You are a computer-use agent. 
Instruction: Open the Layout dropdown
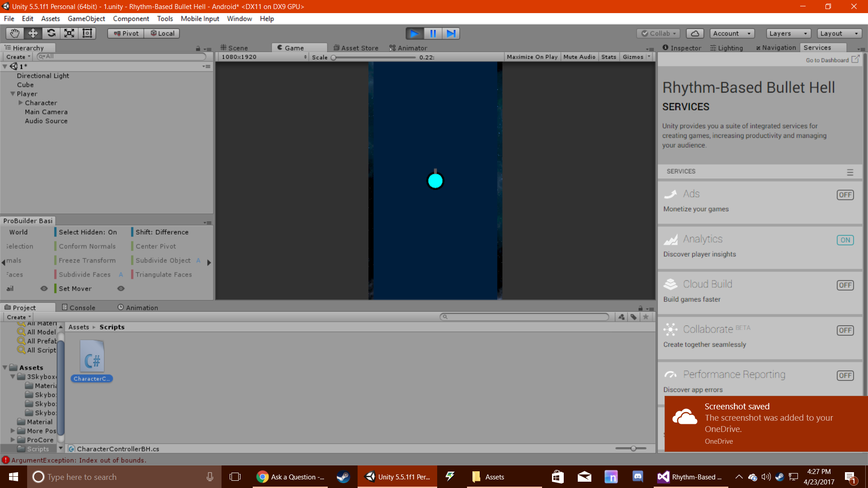click(x=839, y=33)
